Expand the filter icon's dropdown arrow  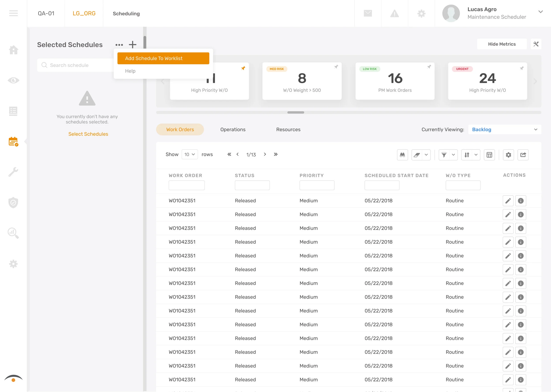tap(453, 155)
